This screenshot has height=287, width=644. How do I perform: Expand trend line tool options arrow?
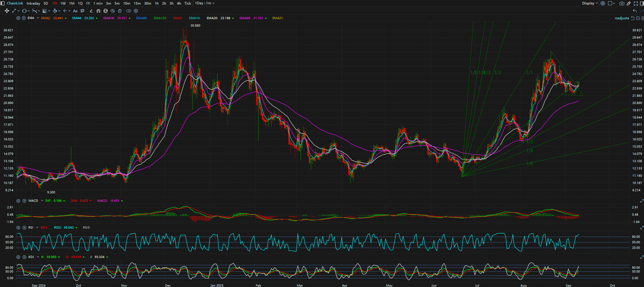[19, 11]
